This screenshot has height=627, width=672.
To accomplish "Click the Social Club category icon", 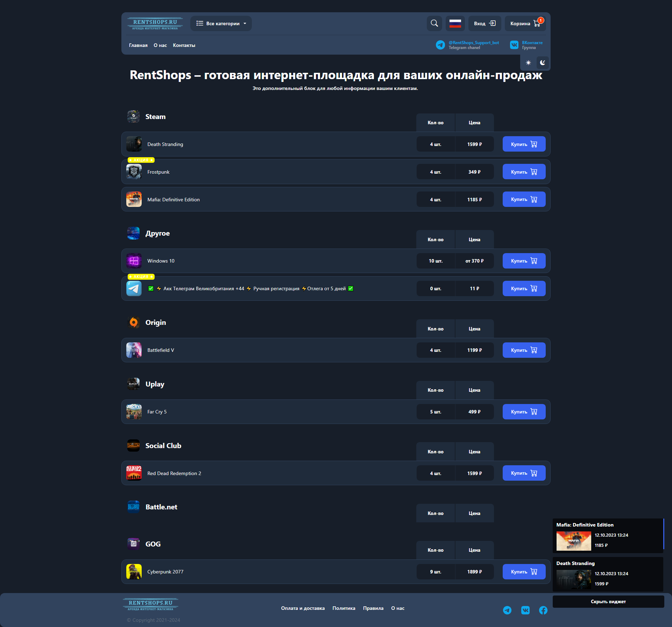I will coord(134,446).
